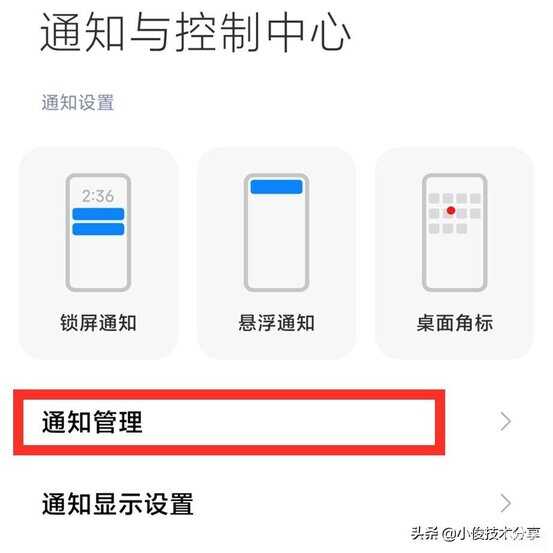553x553 pixels.
Task: Expand 通知管理 using its chevron arrow
Action: tap(505, 421)
